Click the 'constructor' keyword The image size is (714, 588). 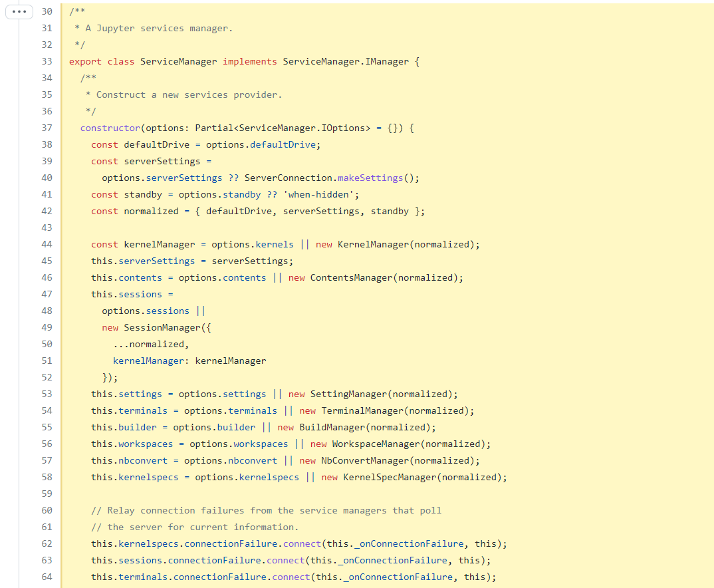tap(110, 128)
